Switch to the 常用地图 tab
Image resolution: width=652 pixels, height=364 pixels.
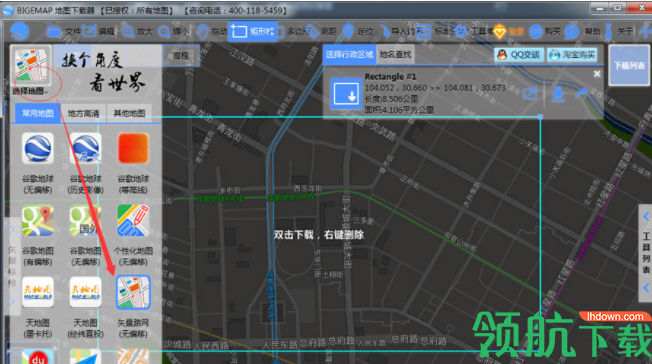click(37, 113)
